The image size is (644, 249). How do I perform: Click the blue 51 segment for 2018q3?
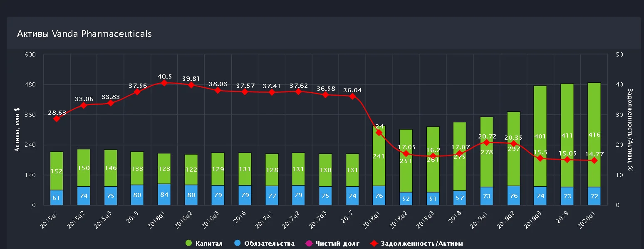tap(433, 198)
